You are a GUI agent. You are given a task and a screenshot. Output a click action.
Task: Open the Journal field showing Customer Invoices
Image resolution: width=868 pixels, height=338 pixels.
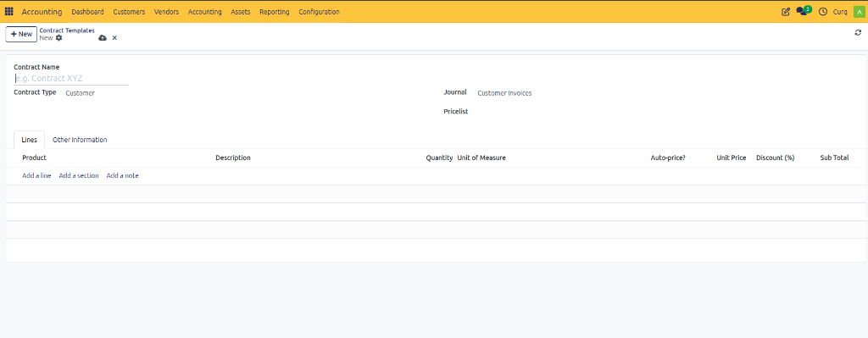tap(505, 93)
